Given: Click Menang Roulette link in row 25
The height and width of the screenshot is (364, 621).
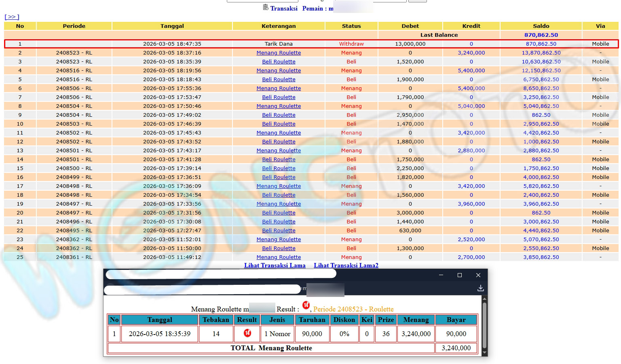Looking at the screenshot, I should (x=279, y=257).
